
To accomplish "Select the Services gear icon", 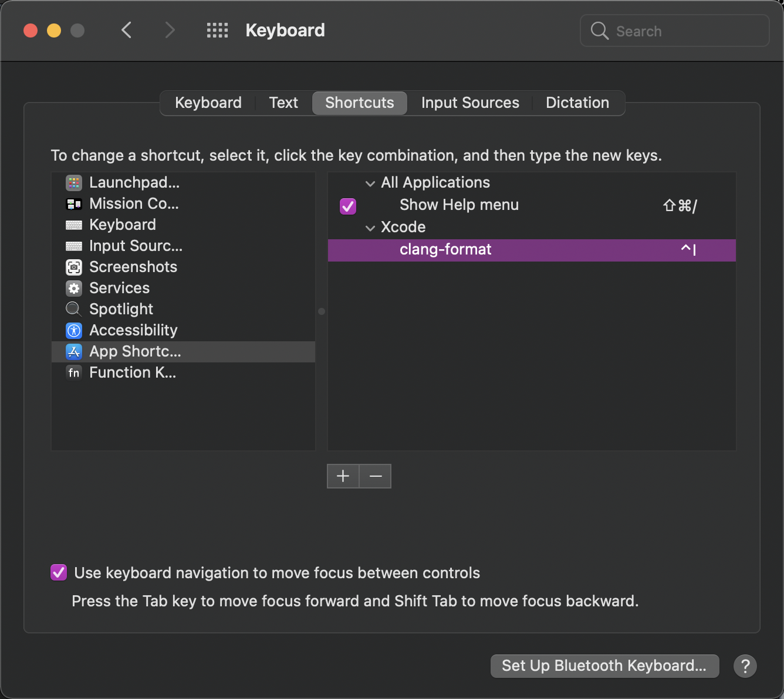I will point(73,289).
